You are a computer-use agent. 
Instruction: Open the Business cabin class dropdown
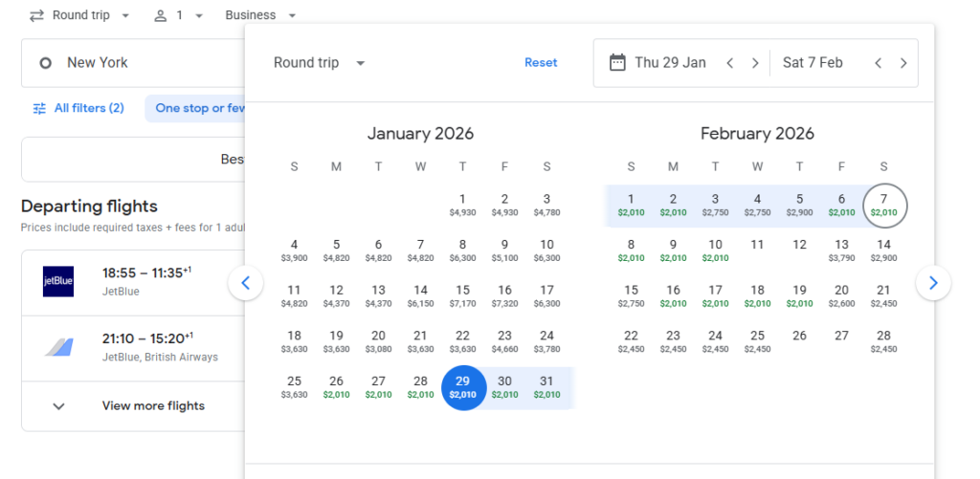[x=260, y=15]
